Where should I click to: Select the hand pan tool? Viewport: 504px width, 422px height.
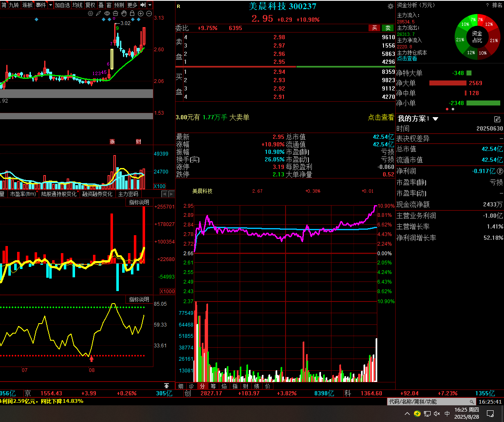[124, 13]
